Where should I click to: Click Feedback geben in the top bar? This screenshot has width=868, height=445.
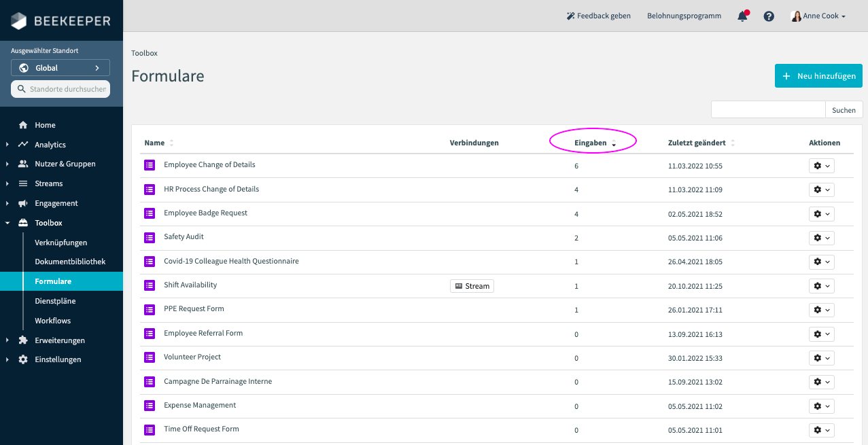tap(598, 16)
